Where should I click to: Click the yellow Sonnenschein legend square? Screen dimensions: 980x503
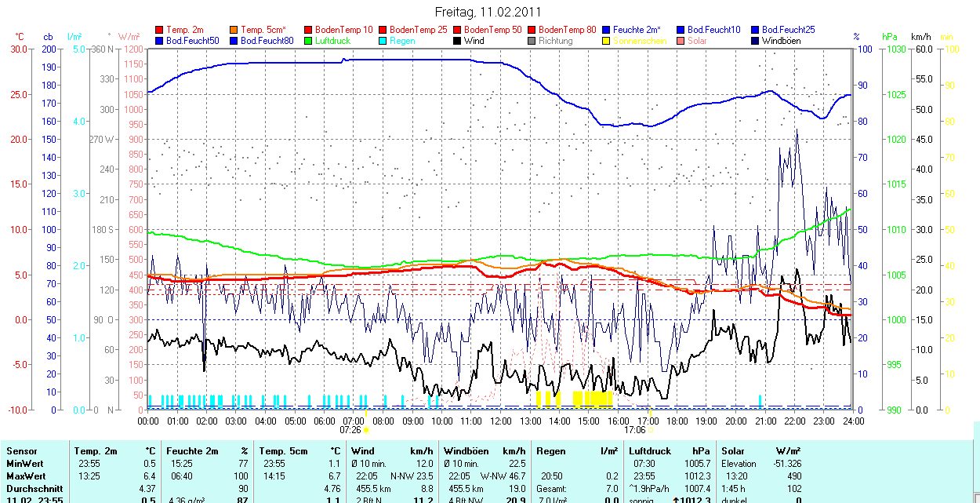(607, 40)
